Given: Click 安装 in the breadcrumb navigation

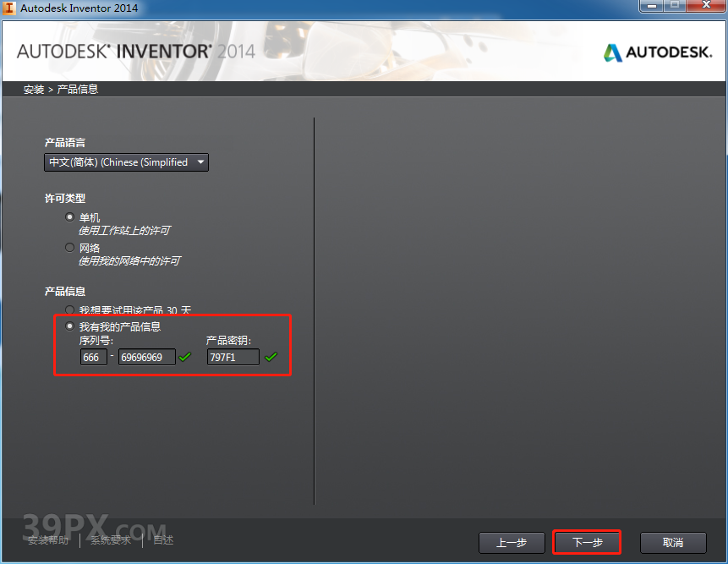Looking at the screenshot, I should [x=32, y=88].
